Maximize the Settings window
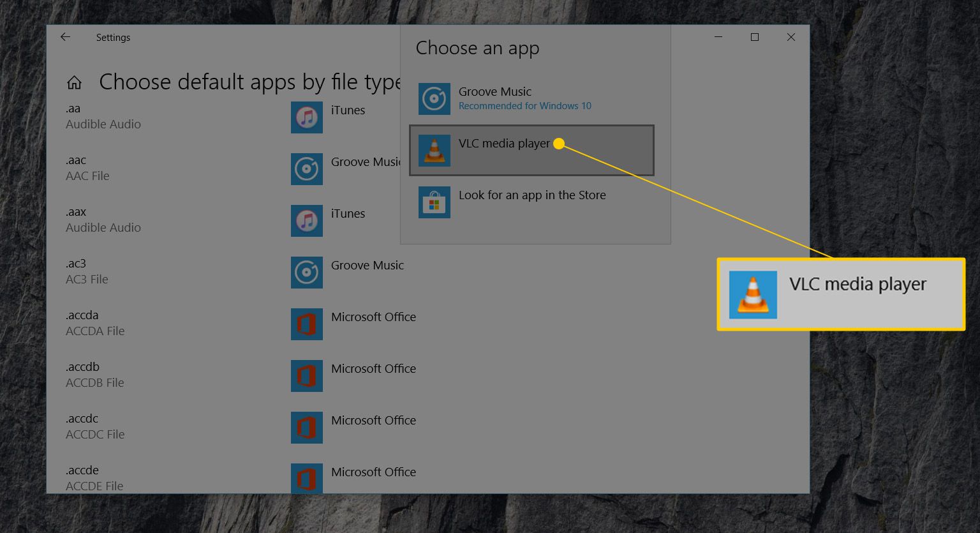Image resolution: width=980 pixels, height=533 pixels. [755, 37]
